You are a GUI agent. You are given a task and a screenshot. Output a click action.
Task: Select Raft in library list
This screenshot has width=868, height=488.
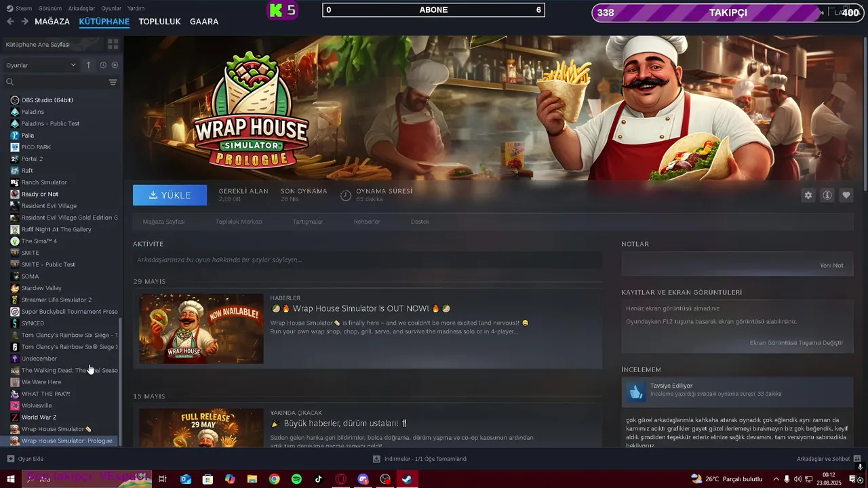point(27,170)
